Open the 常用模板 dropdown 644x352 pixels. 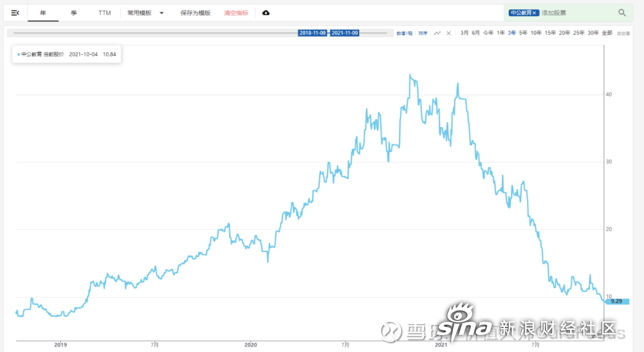(x=145, y=13)
